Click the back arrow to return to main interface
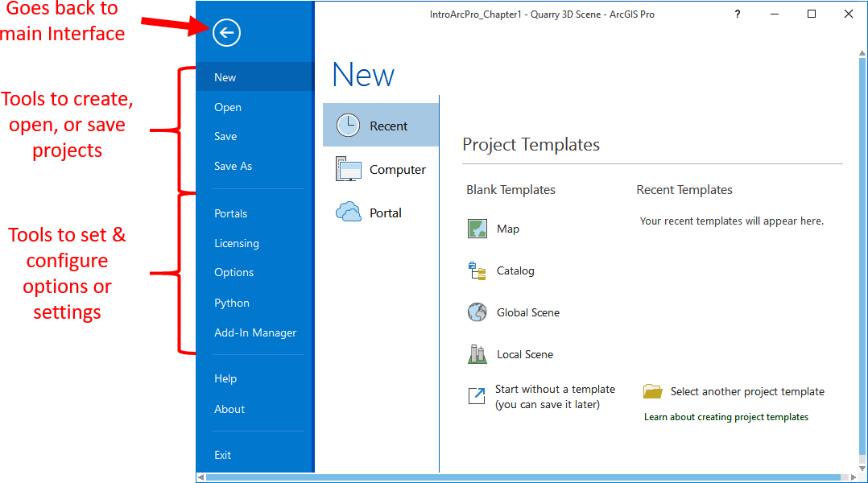 click(x=226, y=33)
